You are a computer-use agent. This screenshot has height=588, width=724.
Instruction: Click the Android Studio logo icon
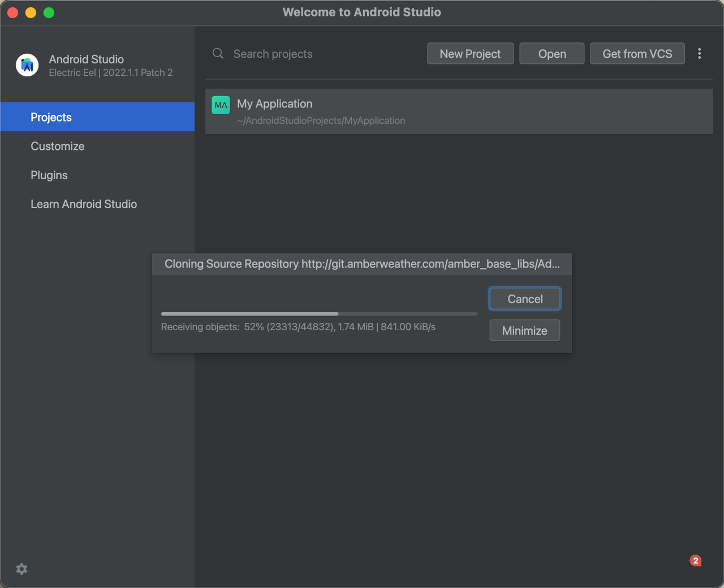tap(27, 65)
